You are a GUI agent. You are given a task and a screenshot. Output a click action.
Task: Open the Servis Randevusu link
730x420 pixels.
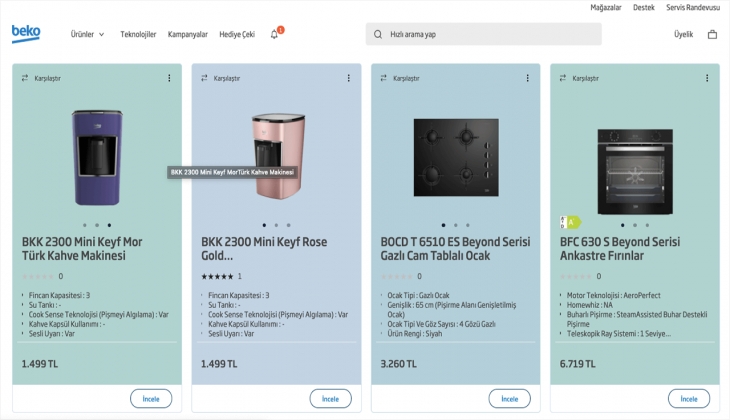pos(693,7)
